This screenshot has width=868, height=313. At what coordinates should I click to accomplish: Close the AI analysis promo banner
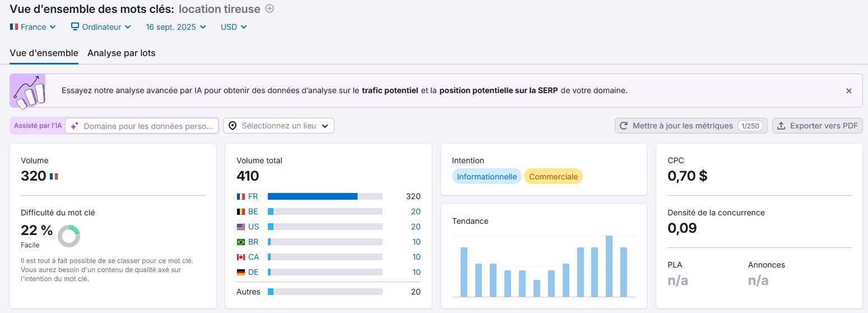point(848,90)
